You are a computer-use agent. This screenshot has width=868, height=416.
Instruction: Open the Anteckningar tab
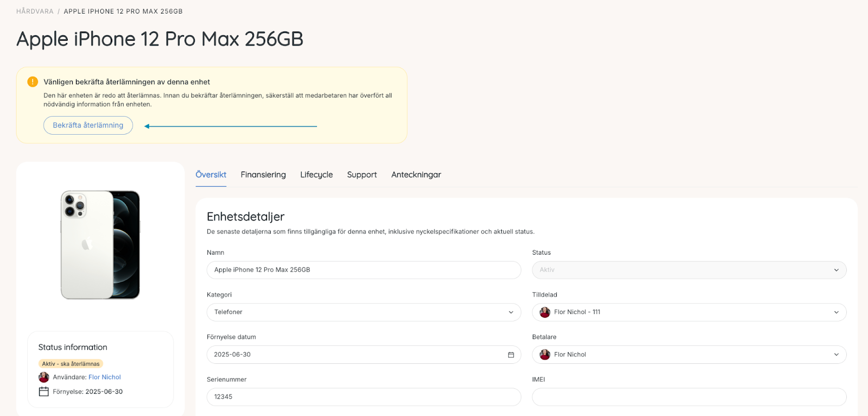pos(416,175)
